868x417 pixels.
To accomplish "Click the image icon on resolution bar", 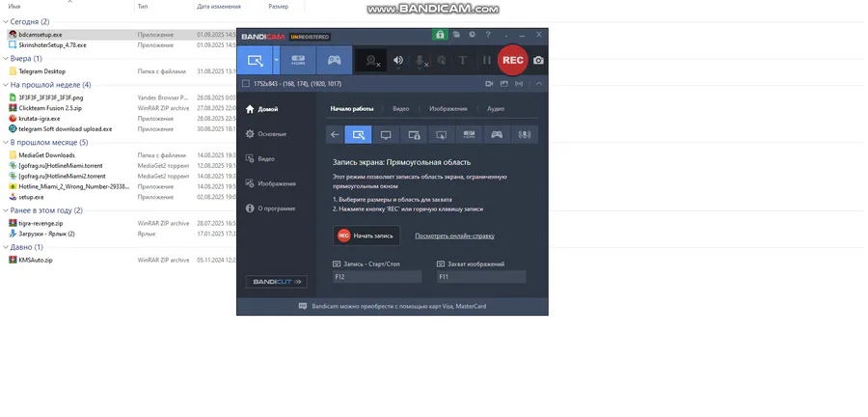I will click(503, 84).
